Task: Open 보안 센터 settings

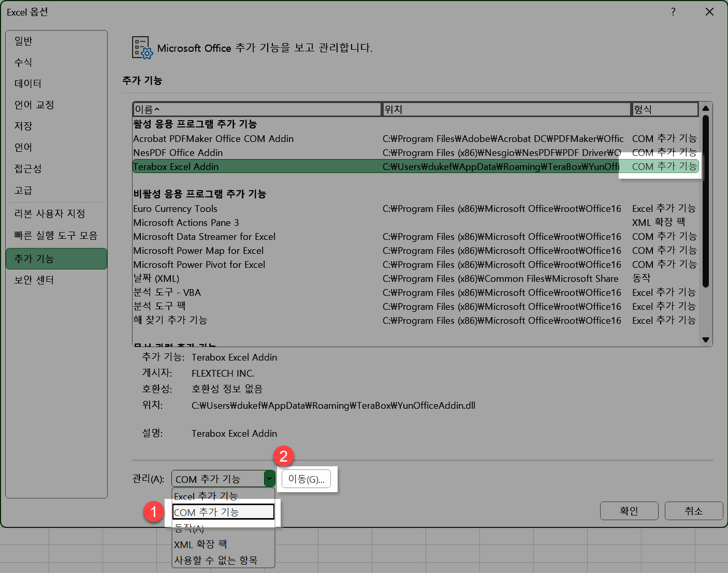Action: point(56,280)
